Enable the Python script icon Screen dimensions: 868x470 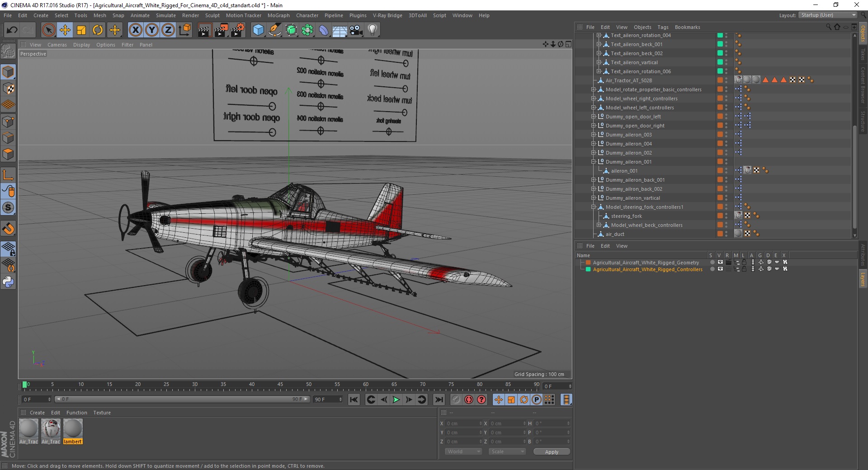(x=8, y=282)
